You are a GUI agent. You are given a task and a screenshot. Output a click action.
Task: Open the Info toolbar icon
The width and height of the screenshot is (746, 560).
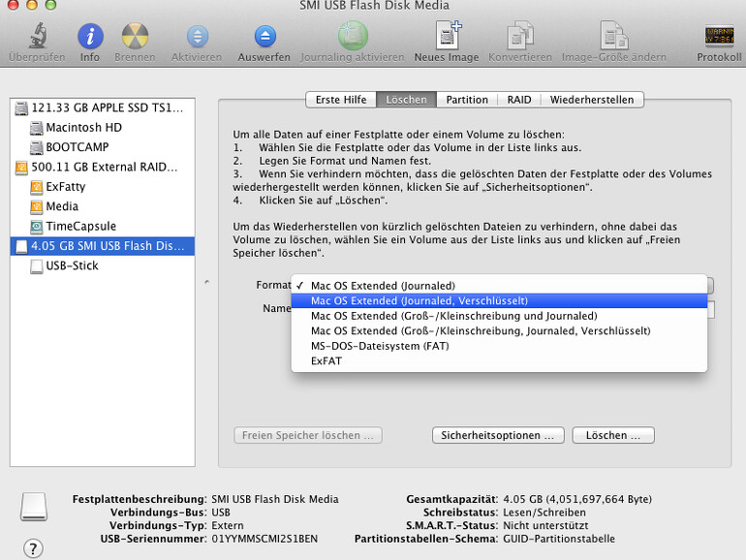(x=90, y=36)
